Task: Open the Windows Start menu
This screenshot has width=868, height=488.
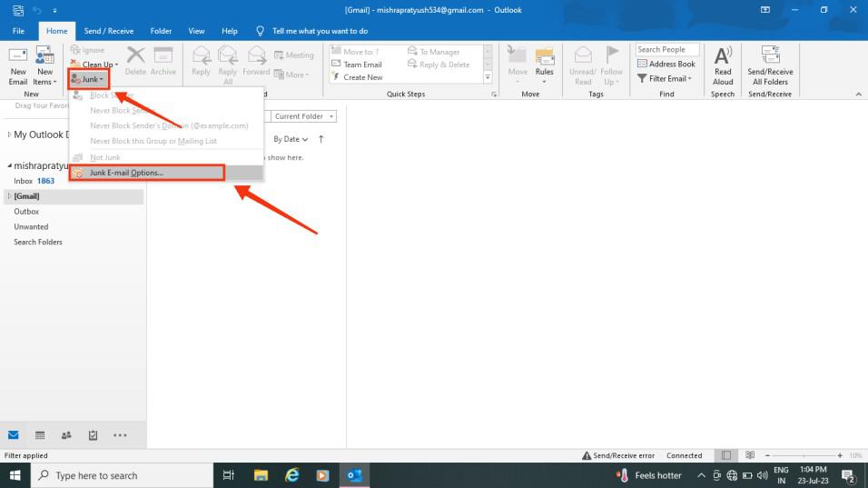Action: click(x=15, y=475)
